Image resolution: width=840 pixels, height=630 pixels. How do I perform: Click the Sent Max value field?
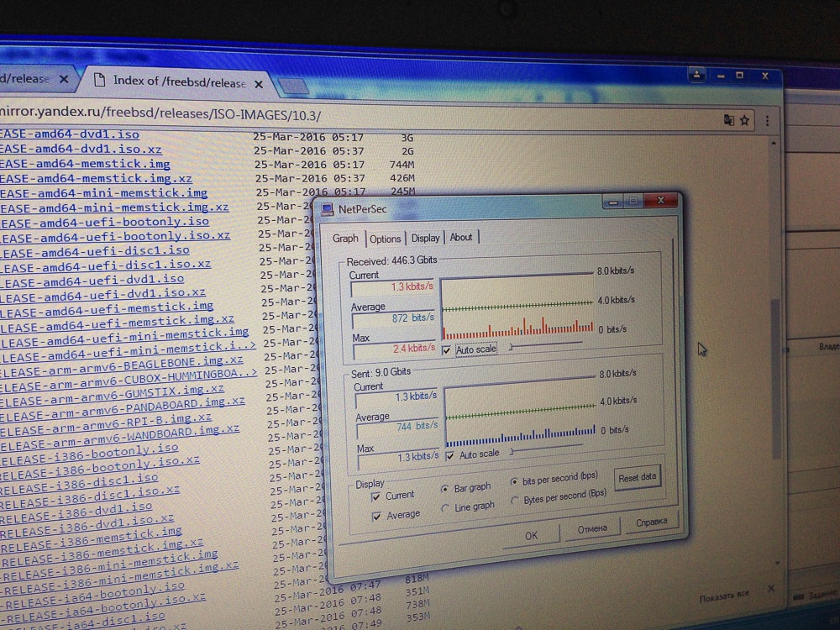pos(398,459)
